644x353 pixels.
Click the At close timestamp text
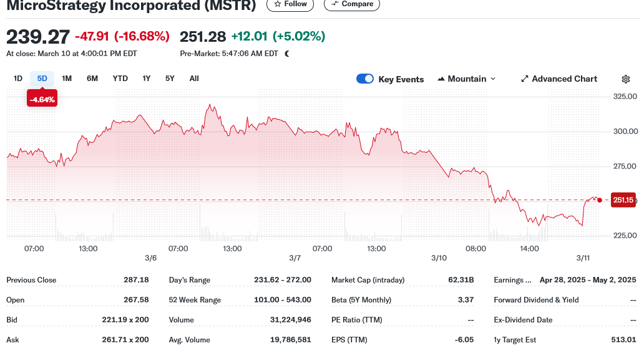(x=72, y=54)
